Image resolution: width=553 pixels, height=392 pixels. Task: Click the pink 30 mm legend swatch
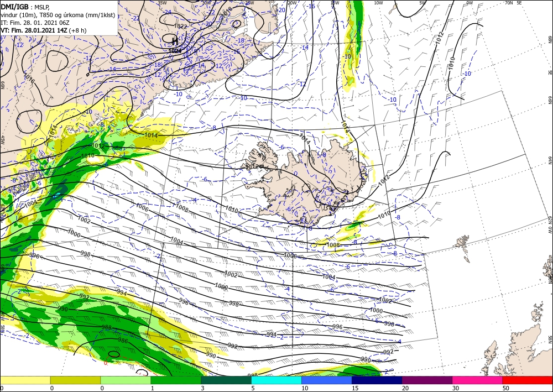478,380
